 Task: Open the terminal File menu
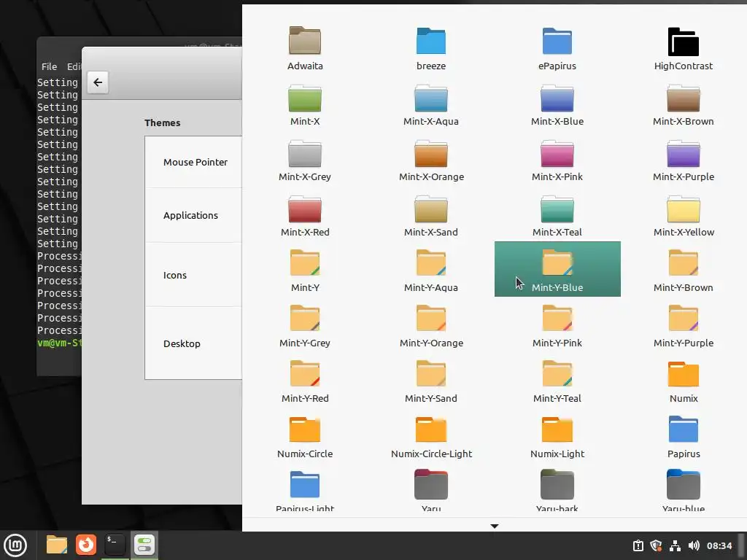pos(49,66)
